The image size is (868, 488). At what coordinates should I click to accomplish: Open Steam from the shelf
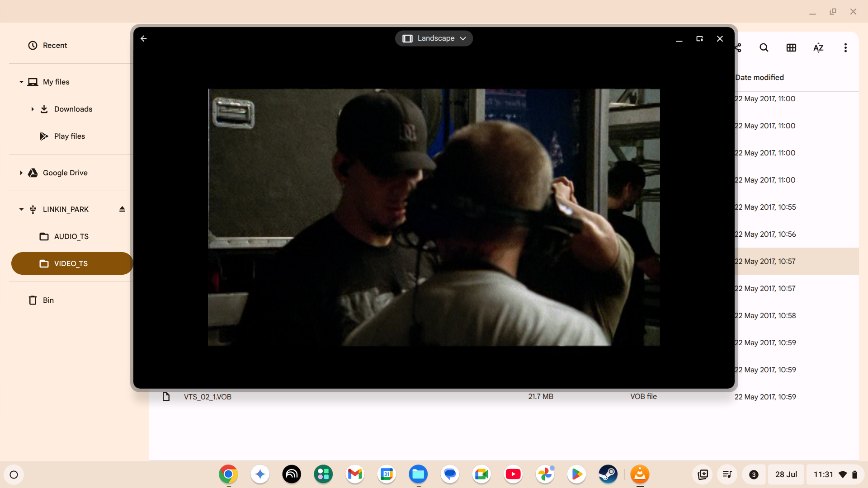(608, 474)
